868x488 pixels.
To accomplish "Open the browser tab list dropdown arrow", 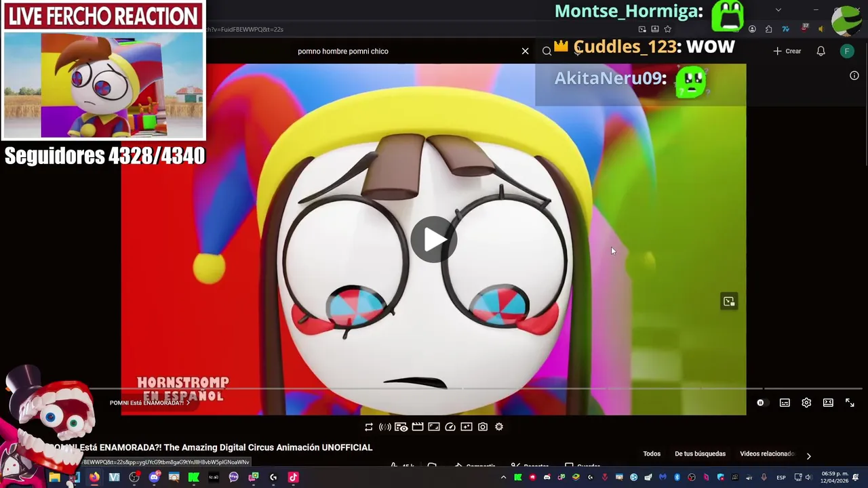I will [778, 9].
